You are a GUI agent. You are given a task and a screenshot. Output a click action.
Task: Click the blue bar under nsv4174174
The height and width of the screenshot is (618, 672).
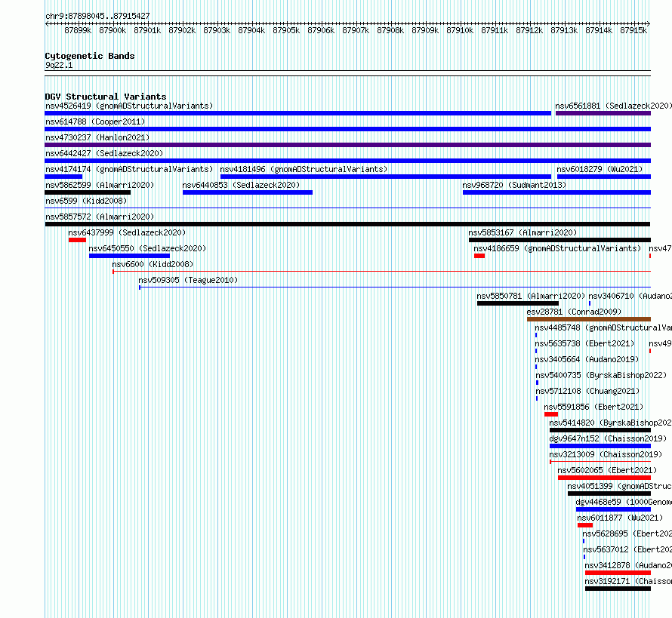click(63, 177)
